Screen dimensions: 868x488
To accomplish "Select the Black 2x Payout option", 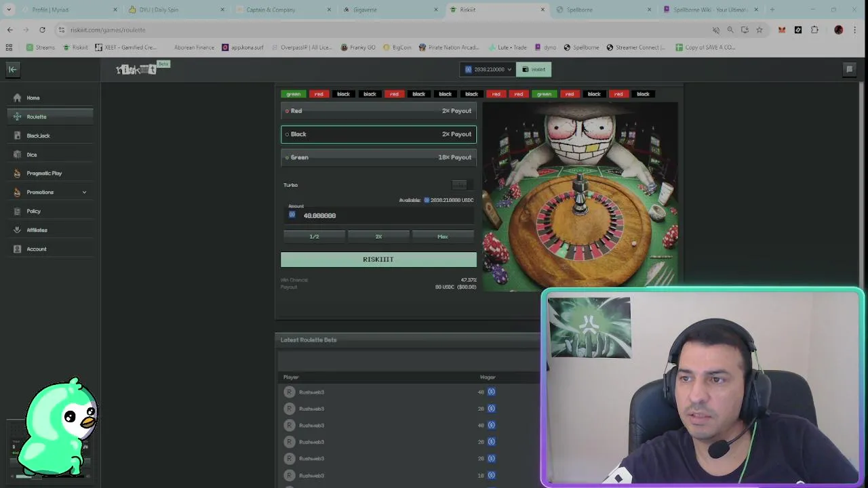I will pos(378,134).
